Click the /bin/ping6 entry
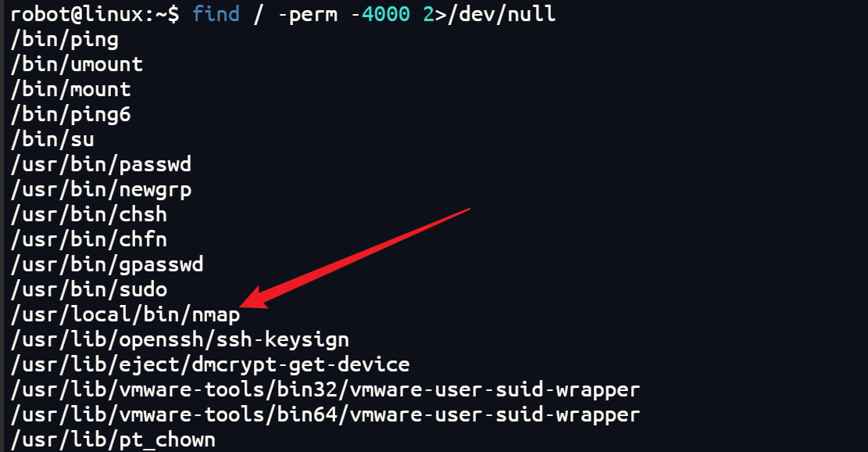The height and width of the screenshot is (452, 868). pyautogui.click(x=70, y=115)
